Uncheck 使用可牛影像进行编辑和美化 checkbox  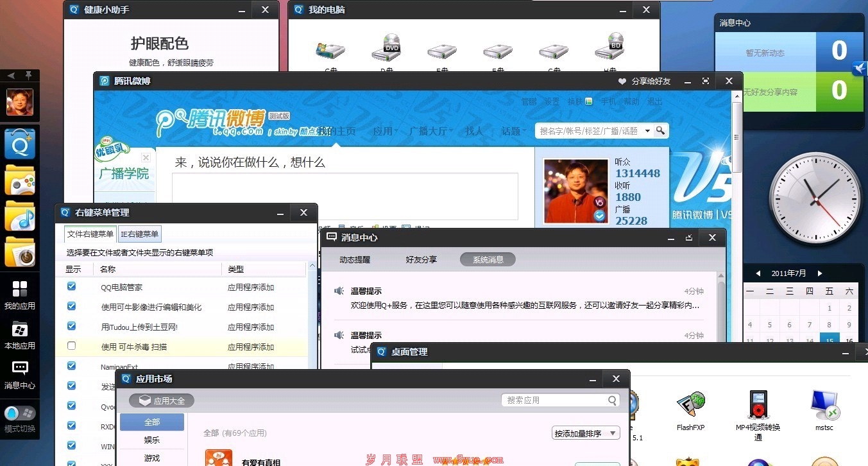(x=71, y=306)
